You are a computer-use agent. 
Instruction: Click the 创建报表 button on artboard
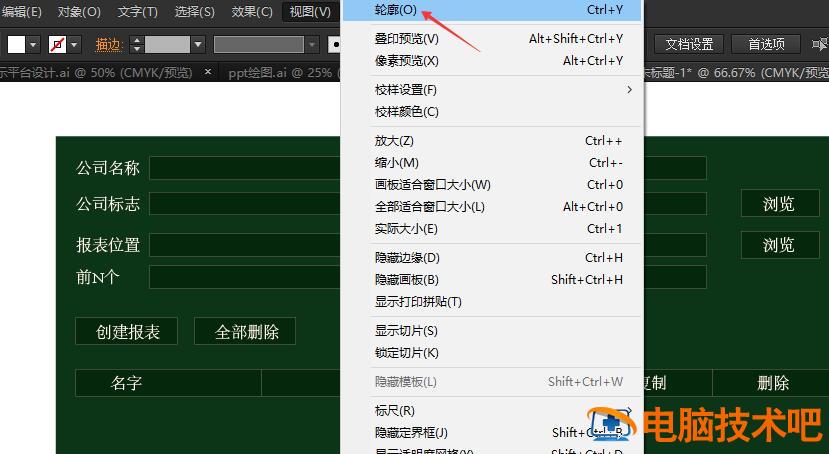[x=127, y=332]
